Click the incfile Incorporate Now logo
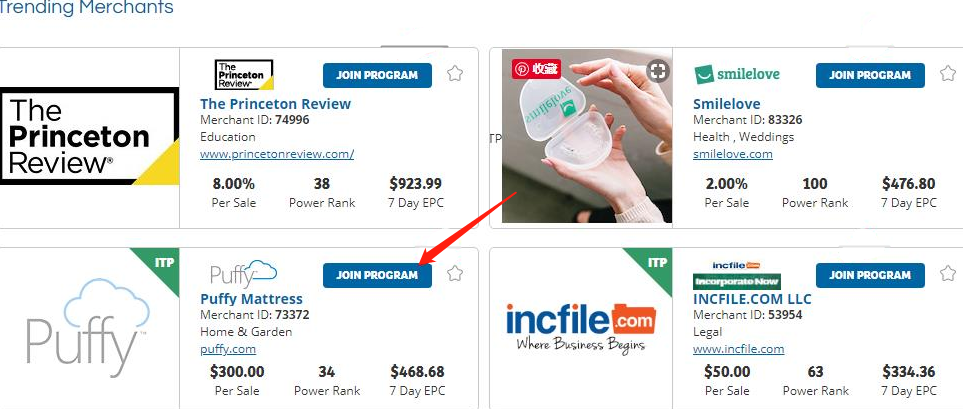The height and width of the screenshot is (409, 963). point(737,275)
